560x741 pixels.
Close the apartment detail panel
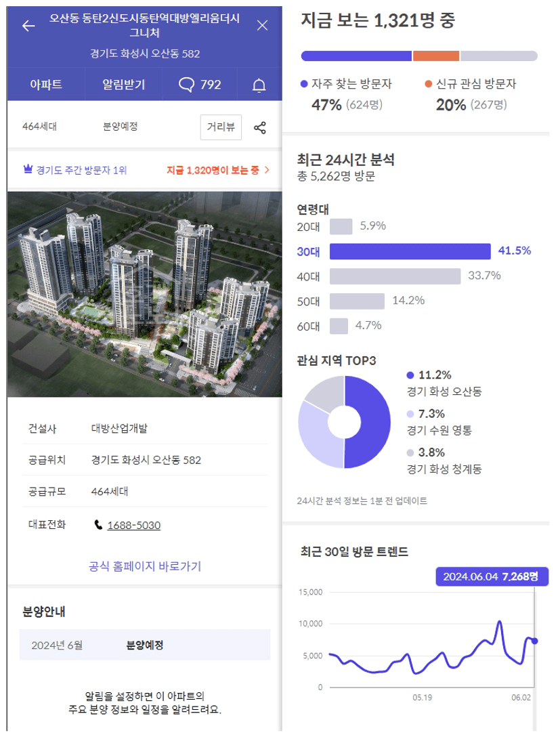[x=262, y=25]
